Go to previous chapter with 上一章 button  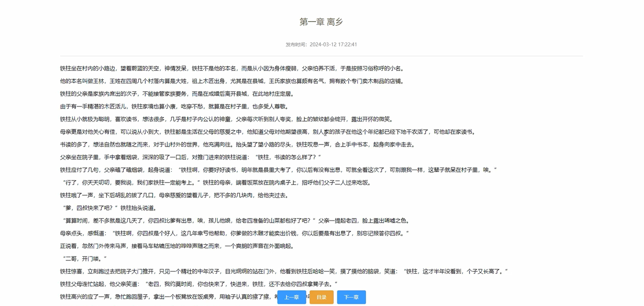[x=292, y=297]
